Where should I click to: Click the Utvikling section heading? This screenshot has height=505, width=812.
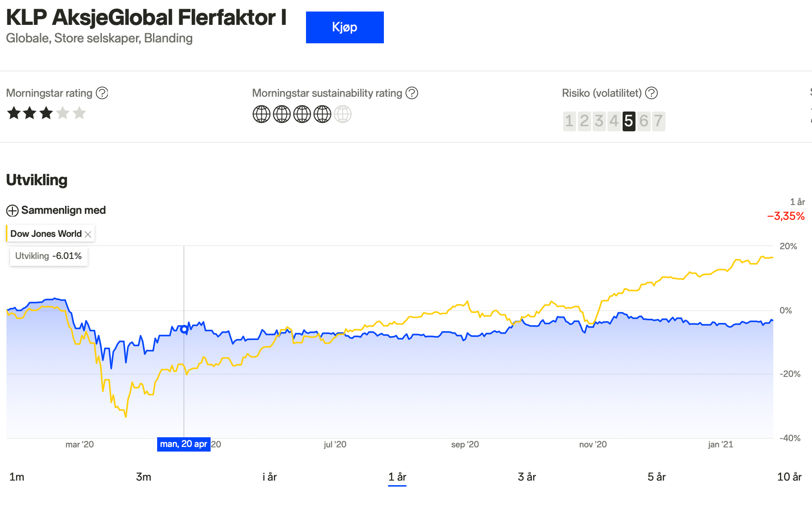[x=37, y=180]
